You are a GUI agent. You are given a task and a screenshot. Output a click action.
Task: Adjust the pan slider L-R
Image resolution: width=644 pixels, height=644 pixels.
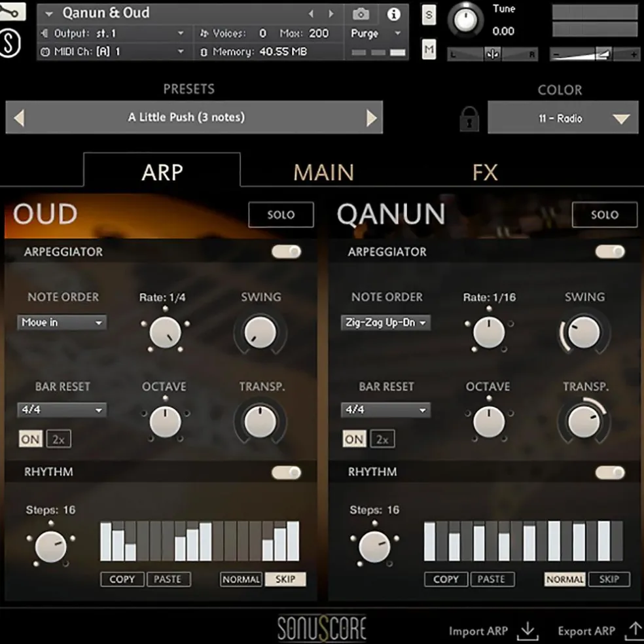(x=492, y=54)
